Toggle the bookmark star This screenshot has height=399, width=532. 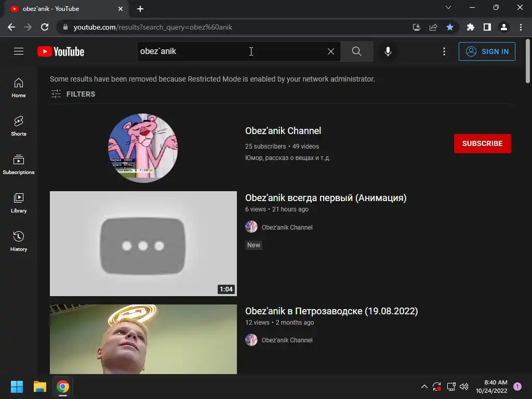[450, 27]
